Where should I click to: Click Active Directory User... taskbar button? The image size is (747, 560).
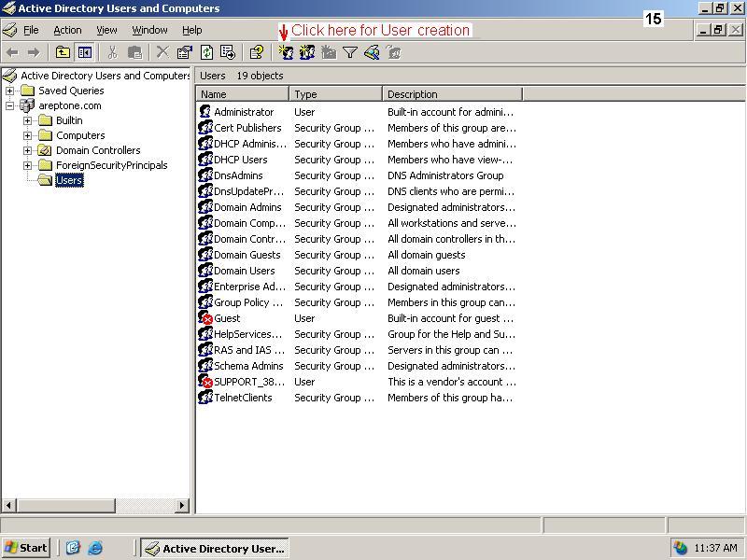(x=215, y=549)
